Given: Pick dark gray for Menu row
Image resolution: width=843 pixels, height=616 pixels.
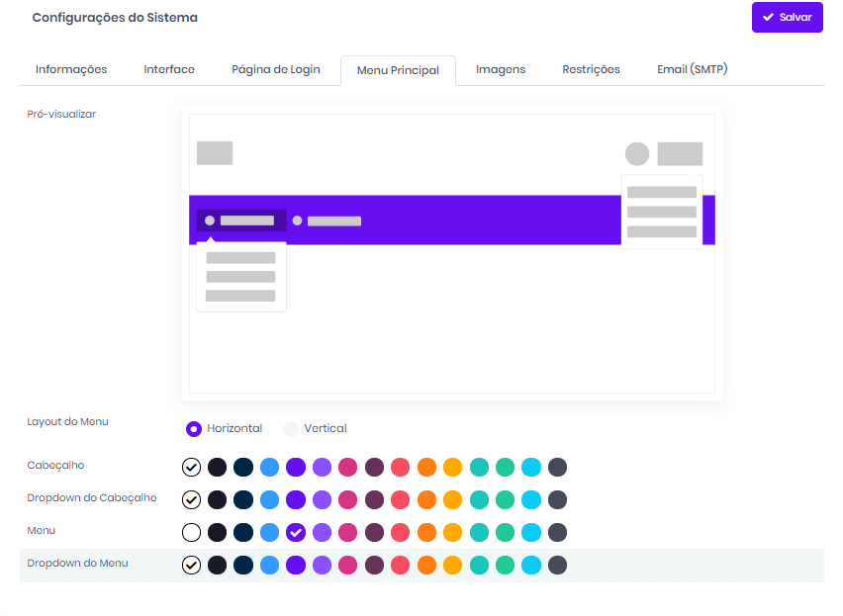Looking at the screenshot, I should pos(557,532).
